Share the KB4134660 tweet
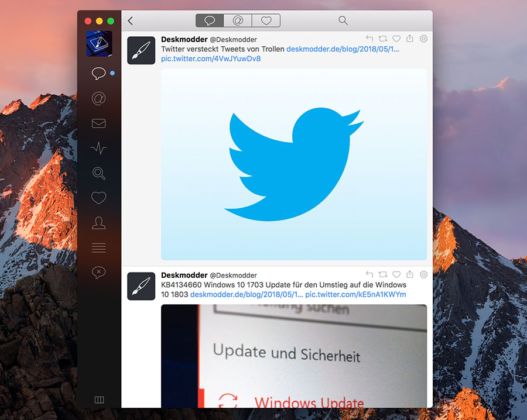 click(x=410, y=274)
